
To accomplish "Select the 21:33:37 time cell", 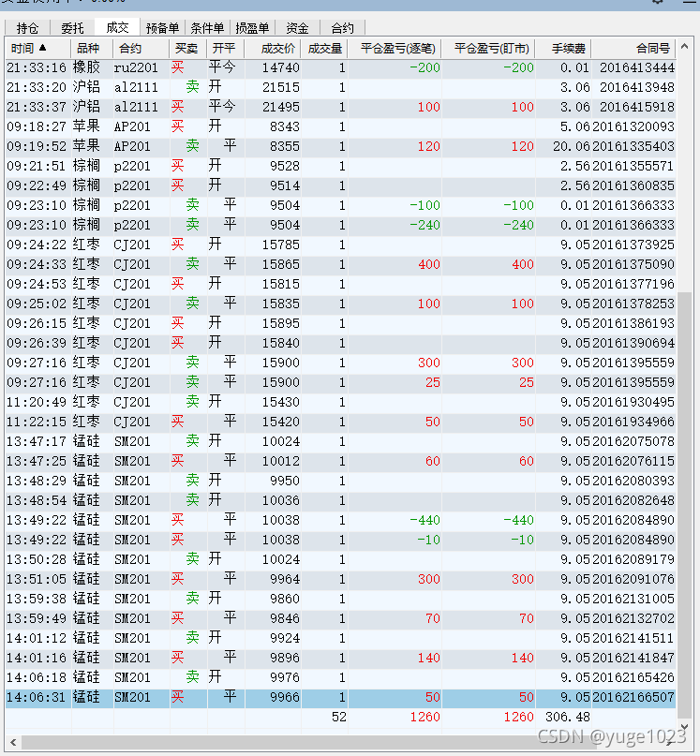I will 37,107.
